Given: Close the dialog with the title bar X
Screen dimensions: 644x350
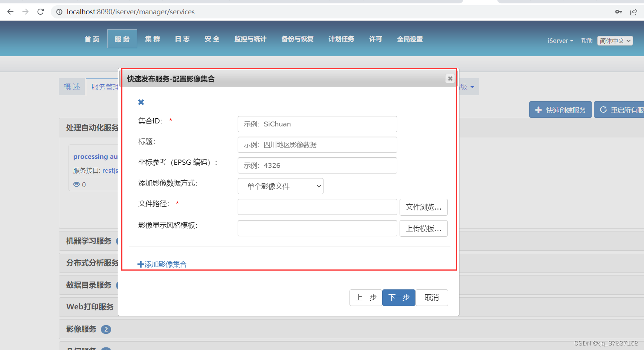Looking at the screenshot, I should coord(450,78).
